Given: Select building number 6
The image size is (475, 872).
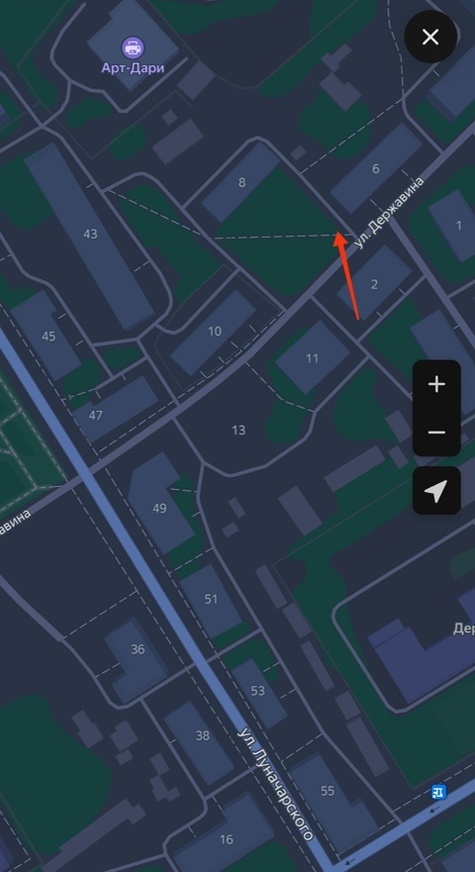Looking at the screenshot, I should coord(375,169).
